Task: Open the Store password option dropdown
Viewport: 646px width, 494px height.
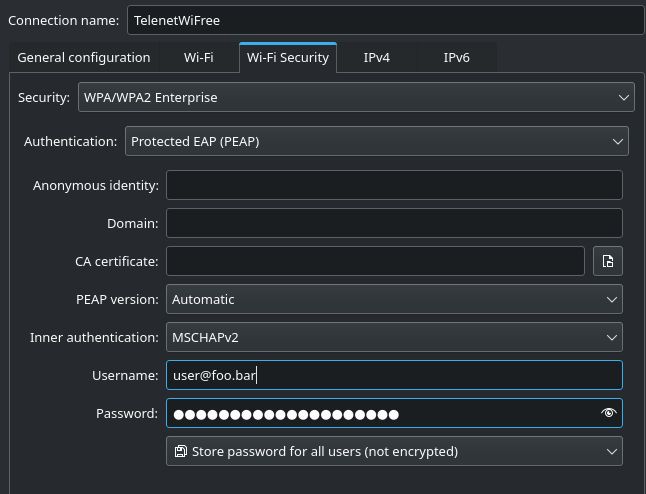Action: (x=394, y=451)
